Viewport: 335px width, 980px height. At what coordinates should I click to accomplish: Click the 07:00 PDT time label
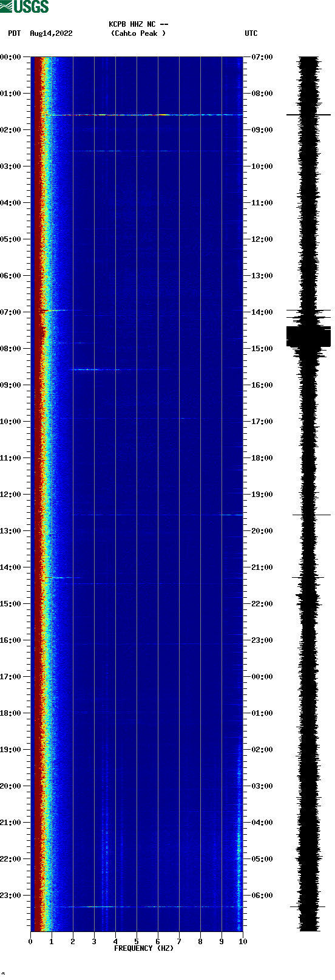click(x=11, y=312)
